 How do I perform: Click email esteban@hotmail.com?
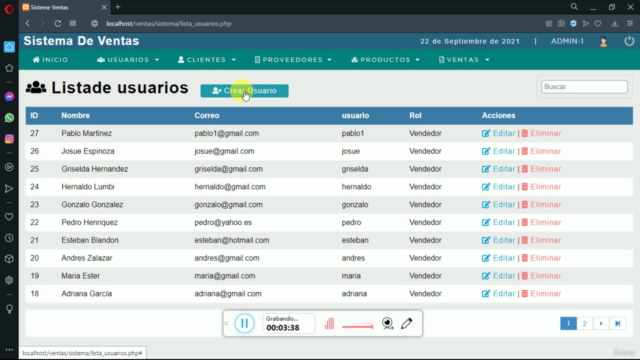pos(232,240)
